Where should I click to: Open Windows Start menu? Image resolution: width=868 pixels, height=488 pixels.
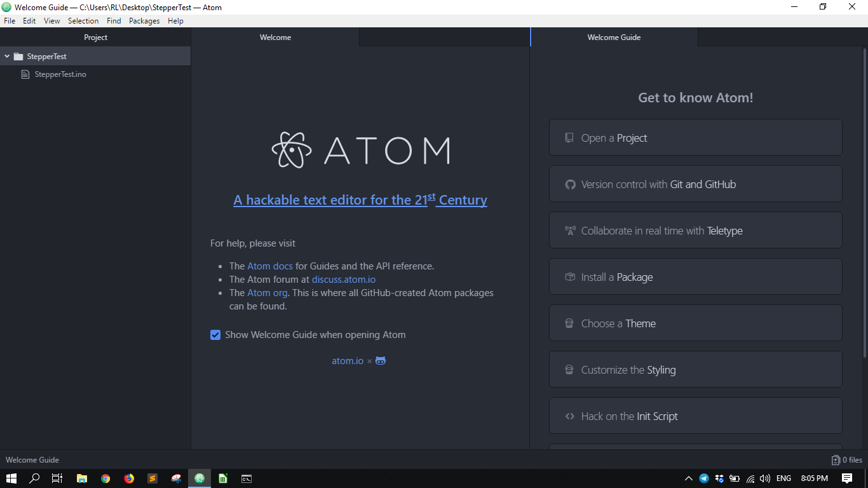pos(11,478)
